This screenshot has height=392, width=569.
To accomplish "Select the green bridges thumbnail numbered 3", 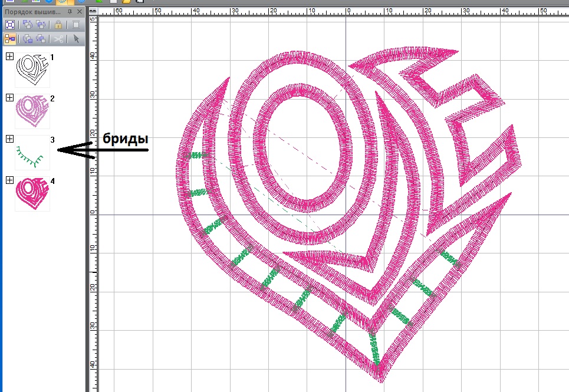I will pyautogui.click(x=32, y=153).
